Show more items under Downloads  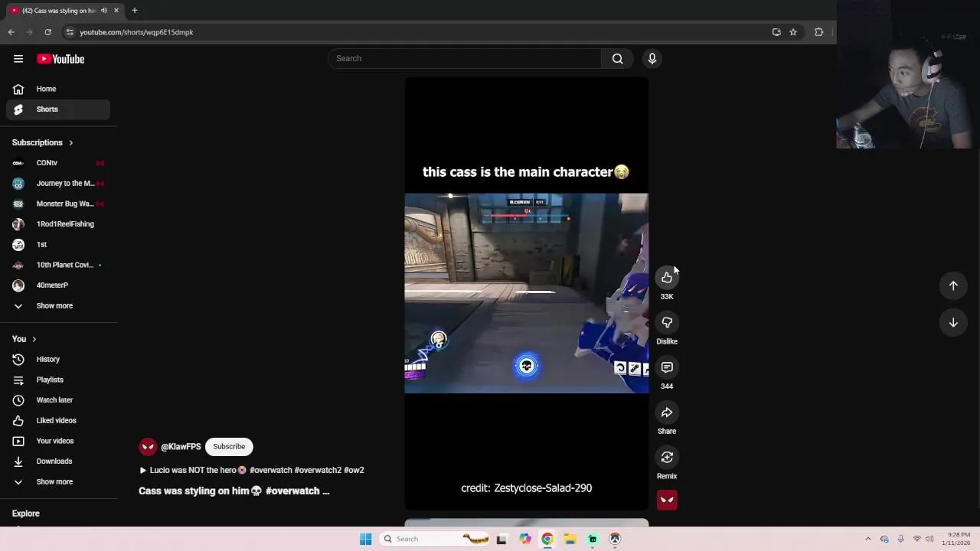coord(58,481)
